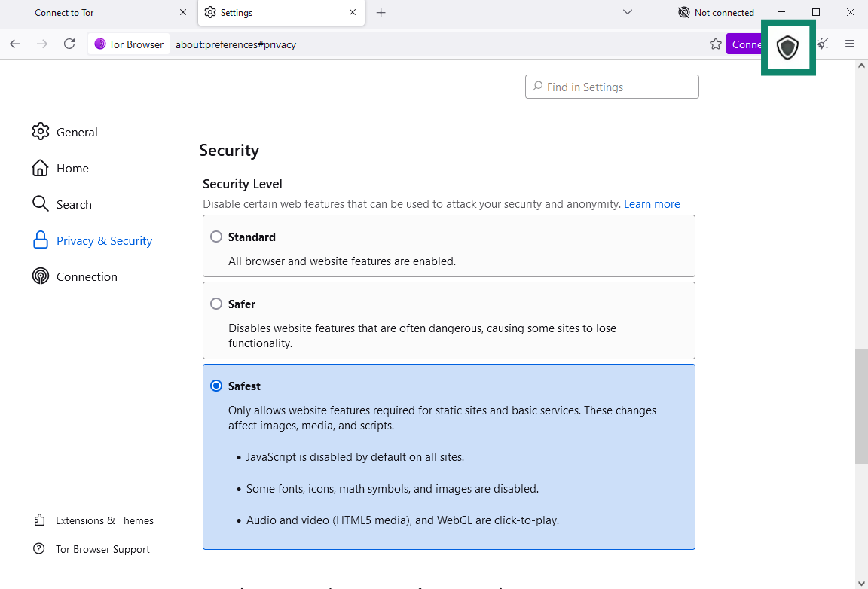Click the Home icon in the sidebar
This screenshot has width=868, height=589.
(41, 168)
